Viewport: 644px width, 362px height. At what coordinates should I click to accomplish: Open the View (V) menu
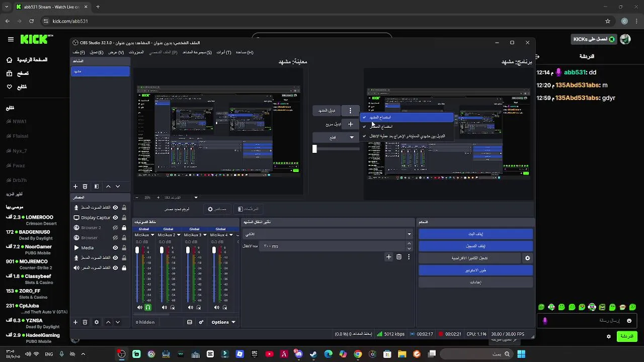pyautogui.click(x=116, y=52)
